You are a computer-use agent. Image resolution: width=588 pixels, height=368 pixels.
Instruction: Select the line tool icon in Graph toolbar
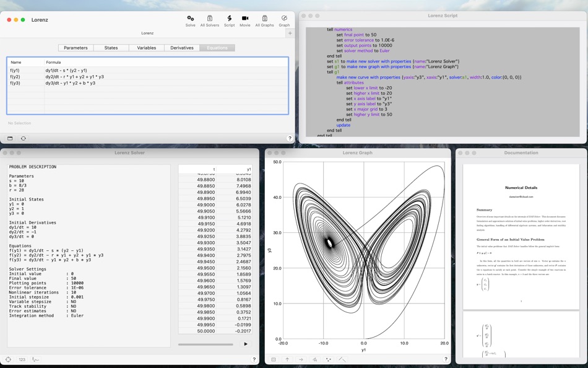point(342,359)
